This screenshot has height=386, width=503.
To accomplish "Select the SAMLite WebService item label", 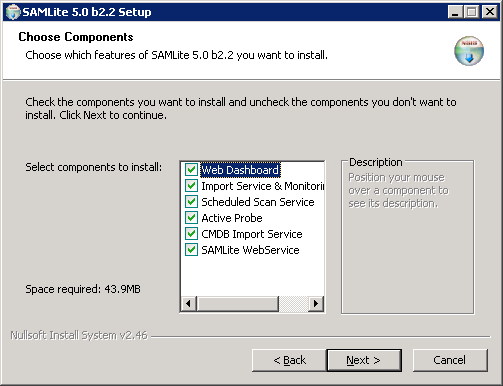I will pos(250,250).
